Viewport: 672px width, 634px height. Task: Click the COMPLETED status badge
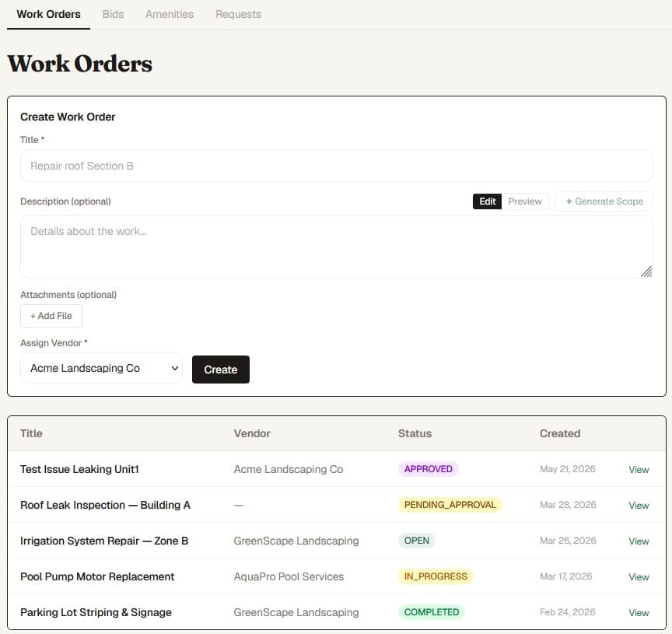click(432, 612)
